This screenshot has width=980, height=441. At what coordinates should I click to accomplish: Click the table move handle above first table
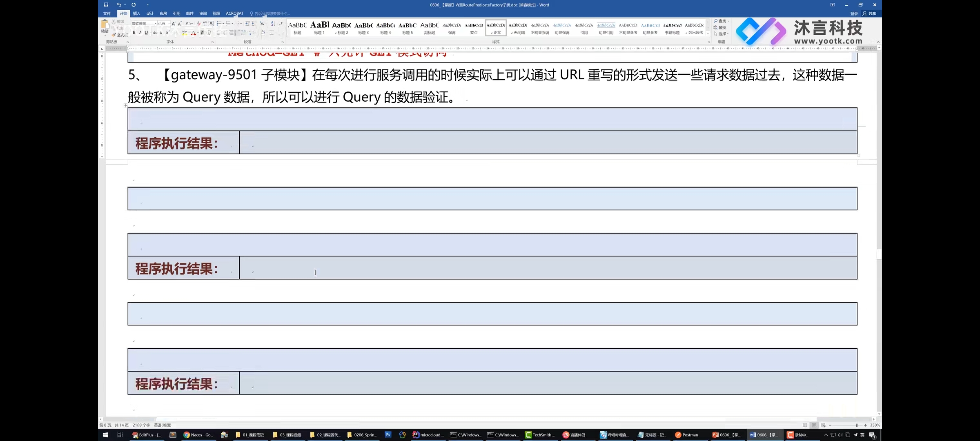click(125, 105)
